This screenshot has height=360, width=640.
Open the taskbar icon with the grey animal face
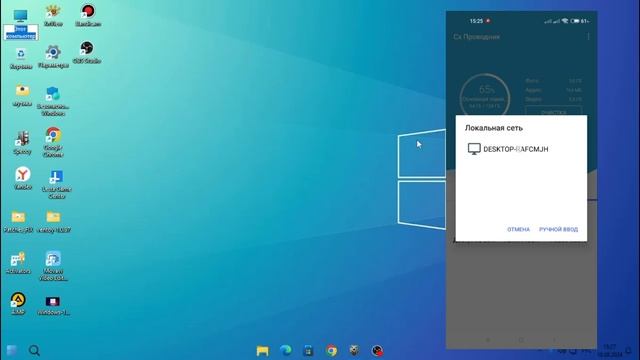(x=354, y=350)
